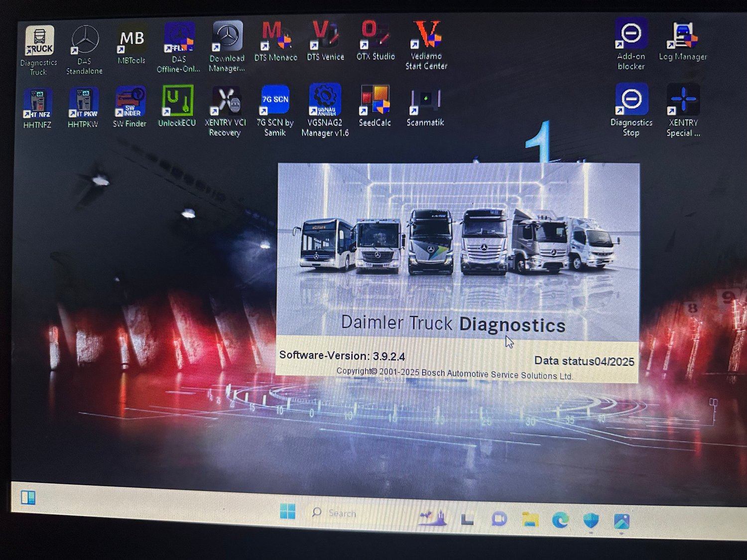
Task: Select the HHTNFZ desktop icon
Action: 37,109
